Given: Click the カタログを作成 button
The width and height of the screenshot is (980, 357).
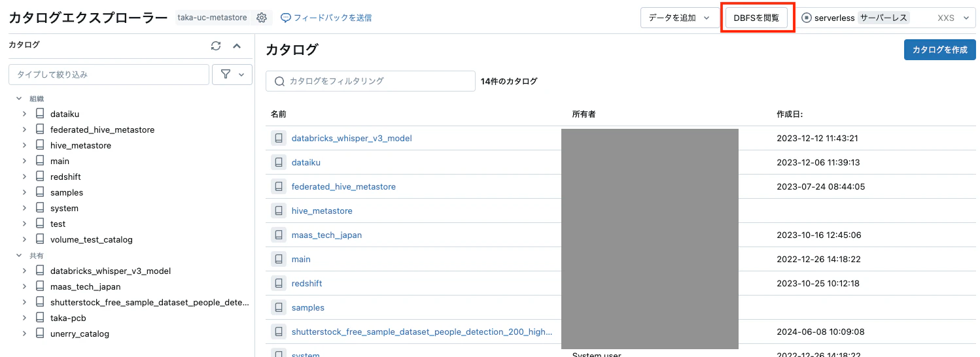Looking at the screenshot, I should click(x=939, y=50).
